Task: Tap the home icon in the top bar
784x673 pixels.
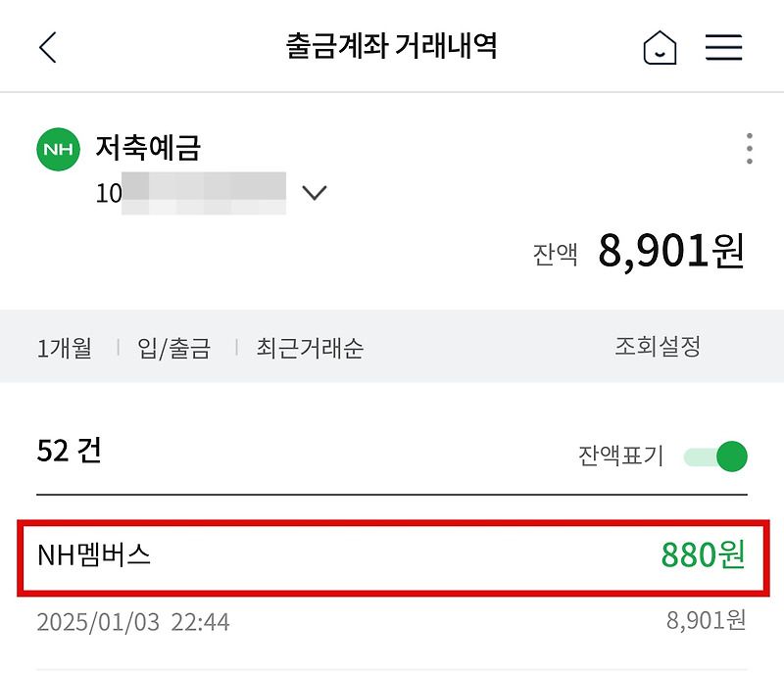Action: coord(661,46)
